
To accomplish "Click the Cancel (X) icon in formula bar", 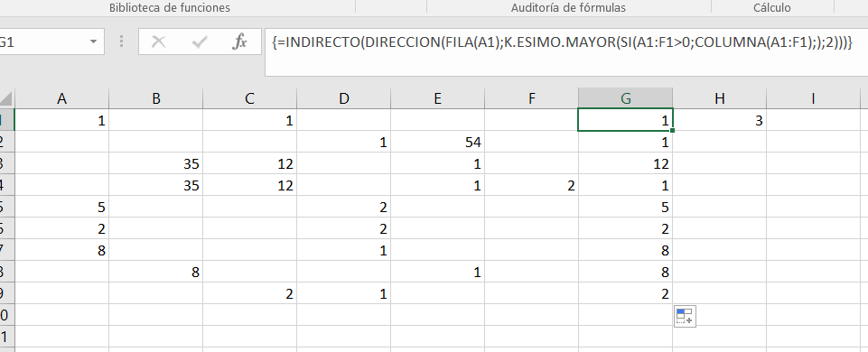I will tap(159, 42).
